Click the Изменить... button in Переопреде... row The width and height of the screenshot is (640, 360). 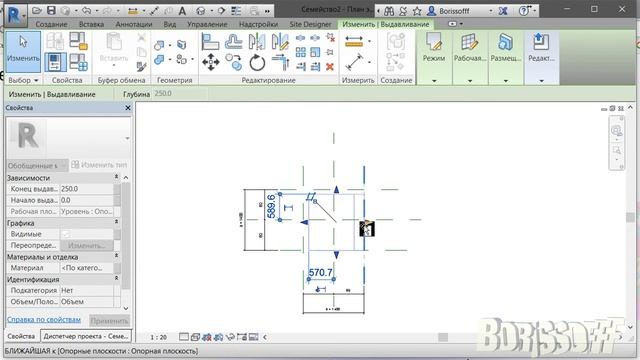87,245
